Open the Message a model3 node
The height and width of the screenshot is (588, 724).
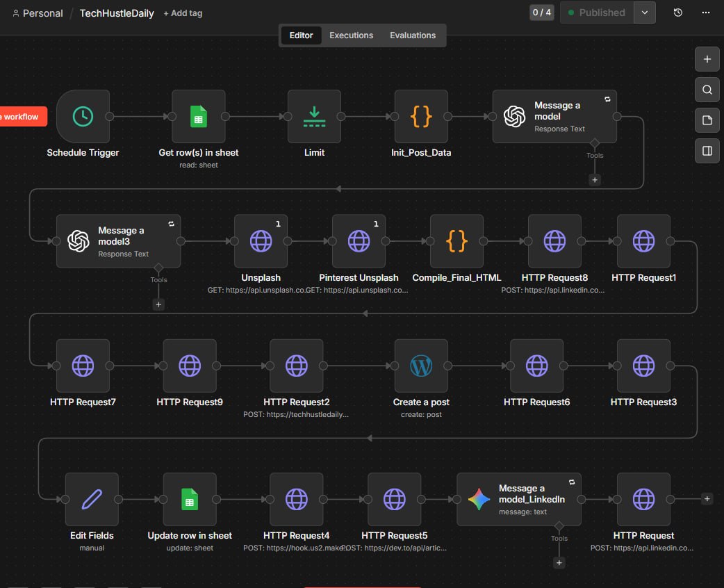[119, 241]
